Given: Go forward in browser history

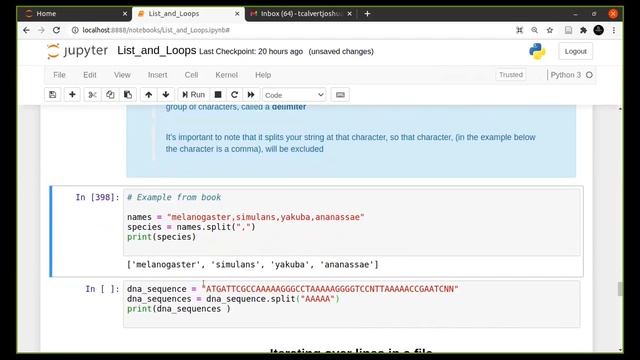Looking at the screenshot, I should click(x=41, y=30).
